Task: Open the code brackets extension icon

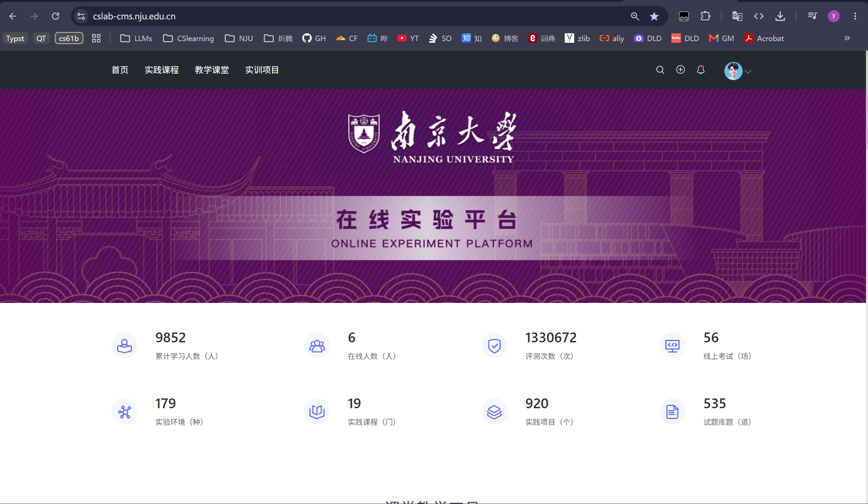Action: pyautogui.click(x=759, y=16)
